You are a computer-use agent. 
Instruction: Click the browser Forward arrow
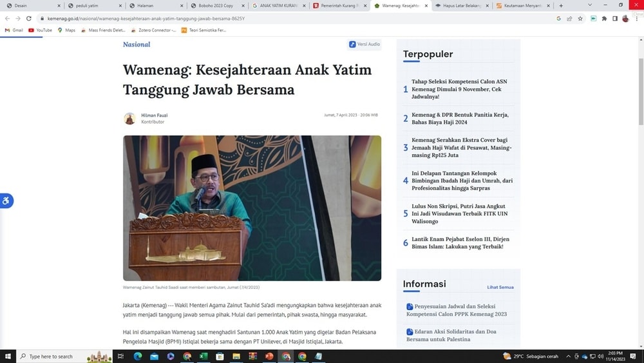click(x=17, y=19)
